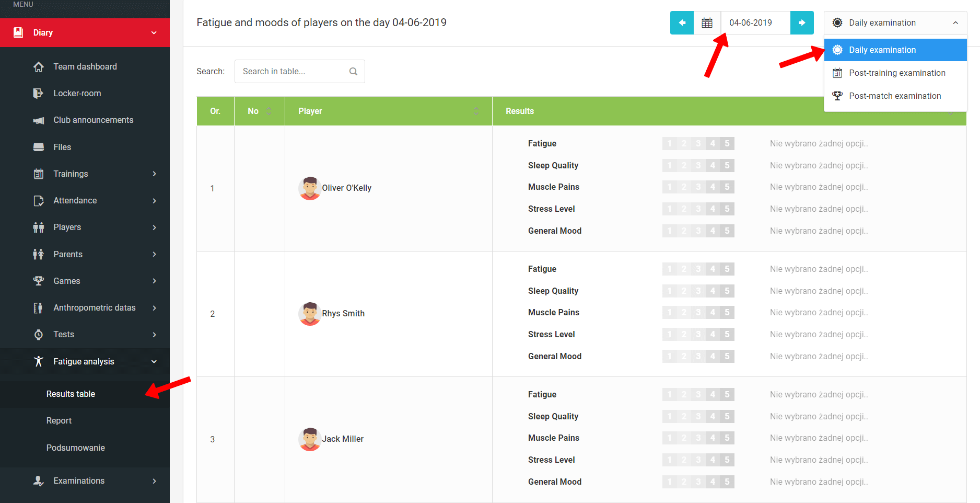
Task: Open the Report page link
Action: [x=59, y=421]
